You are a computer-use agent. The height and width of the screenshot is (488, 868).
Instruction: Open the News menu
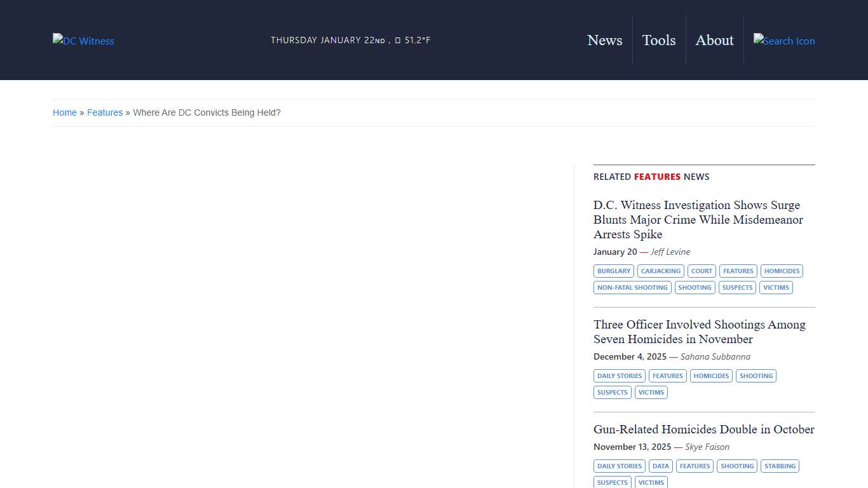(x=604, y=40)
